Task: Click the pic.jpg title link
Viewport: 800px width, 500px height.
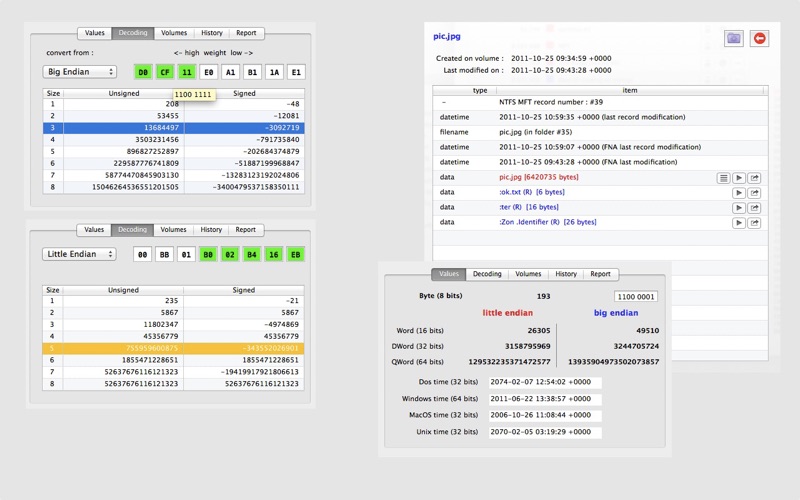Action: tap(446, 35)
